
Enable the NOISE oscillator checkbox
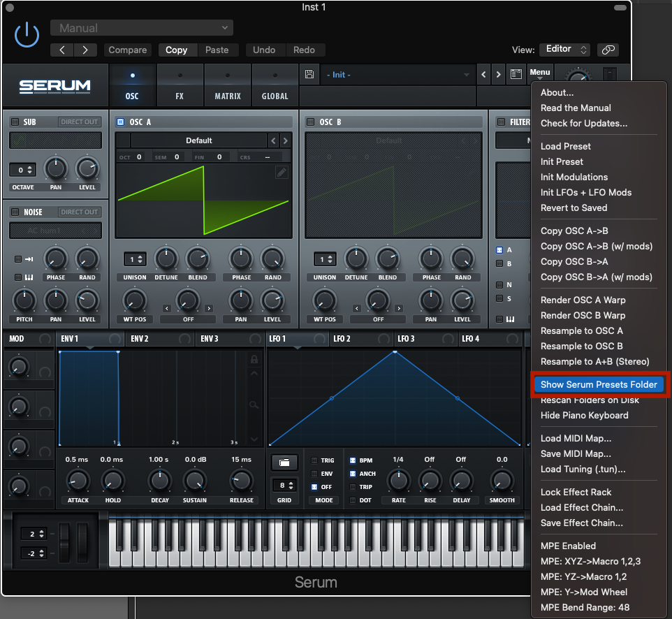click(15, 212)
